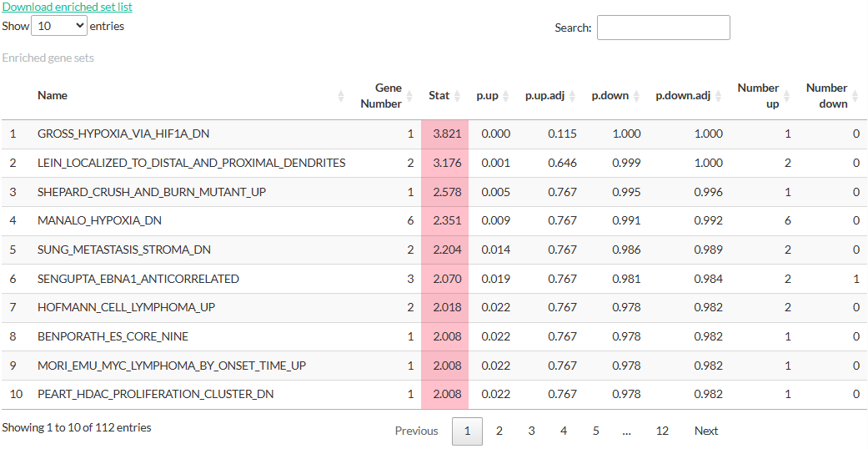The height and width of the screenshot is (449, 868).
Task: Sort by Number up column arrows
Action: [786, 96]
